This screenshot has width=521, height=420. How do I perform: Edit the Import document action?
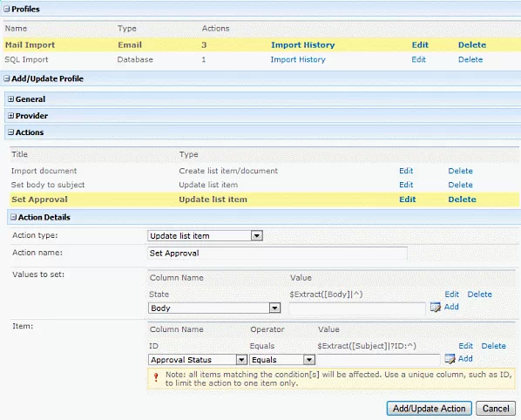pyautogui.click(x=406, y=171)
